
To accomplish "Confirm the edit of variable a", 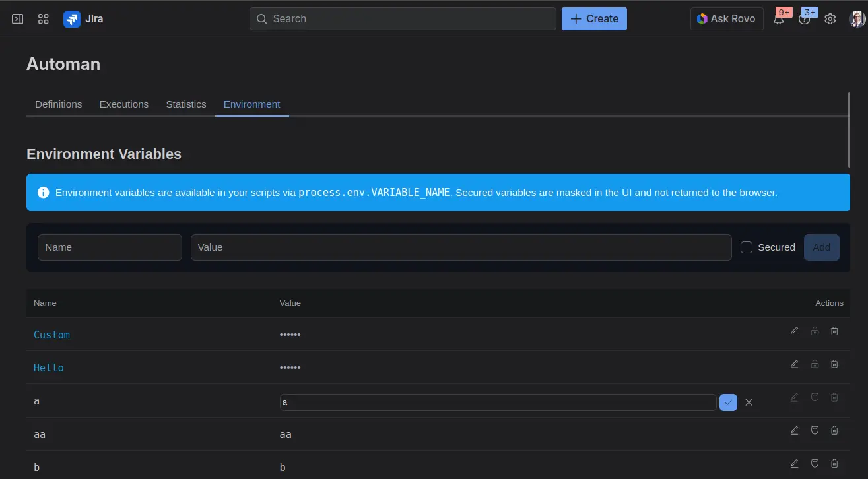I will [728, 402].
